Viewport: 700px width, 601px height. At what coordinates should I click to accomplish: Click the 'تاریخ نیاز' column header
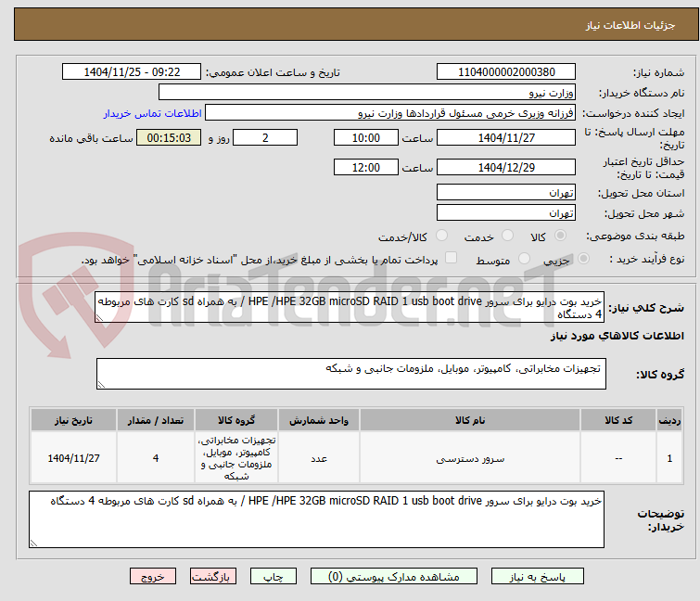tap(73, 420)
